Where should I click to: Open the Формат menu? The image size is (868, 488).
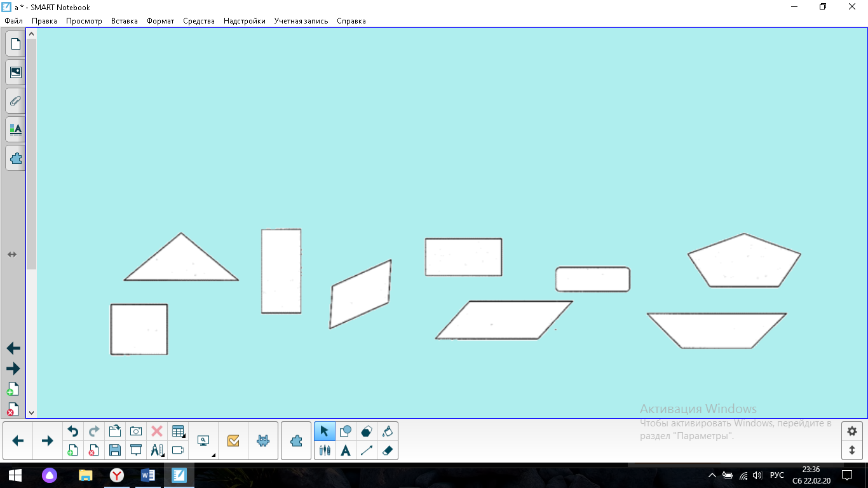[x=160, y=21]
